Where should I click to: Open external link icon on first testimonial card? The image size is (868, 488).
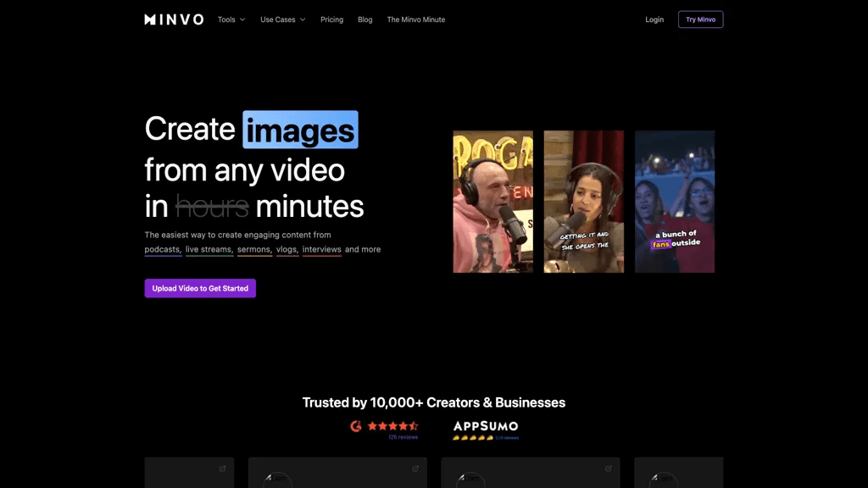(x=223, y=469)
